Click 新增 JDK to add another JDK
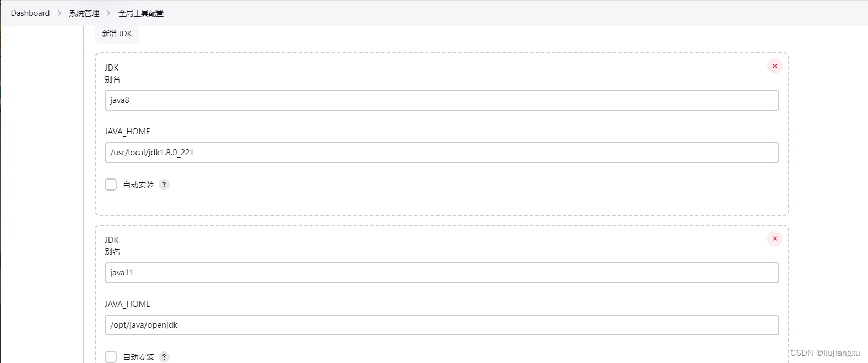Screen dimensions: 868x363 tap(116, 33)
